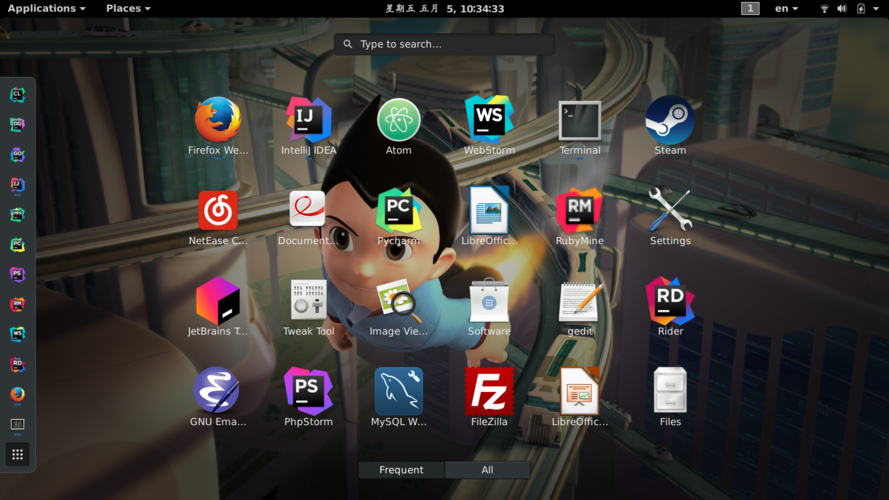Launch RubyMine from the app grid

point(579,210)
